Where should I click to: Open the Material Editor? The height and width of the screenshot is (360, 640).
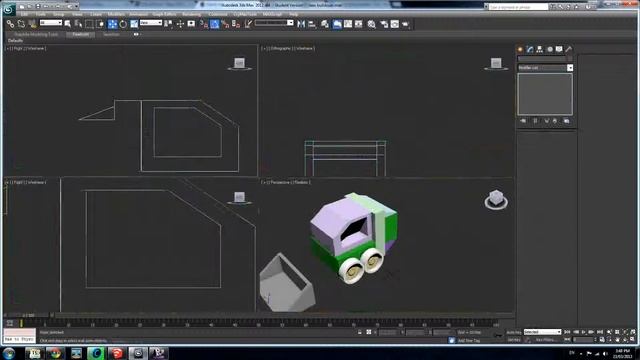point(371,24)
